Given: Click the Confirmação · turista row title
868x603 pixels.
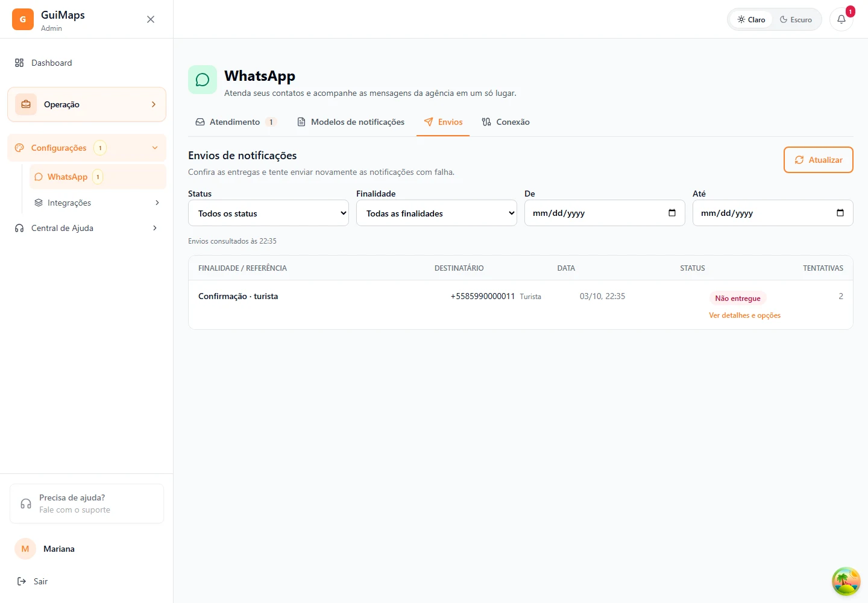Looking at the screenshot, I should tap(238, 296).
